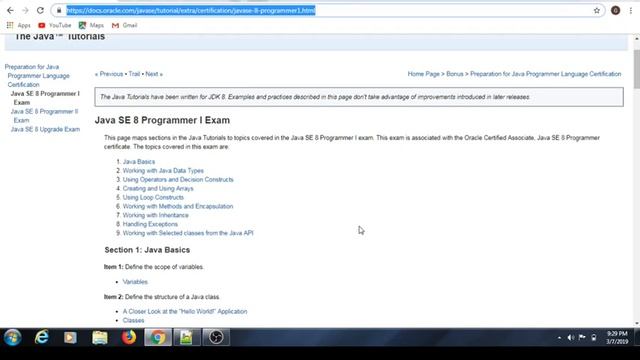Open the Chrome three-dot menu

[631, 11]
